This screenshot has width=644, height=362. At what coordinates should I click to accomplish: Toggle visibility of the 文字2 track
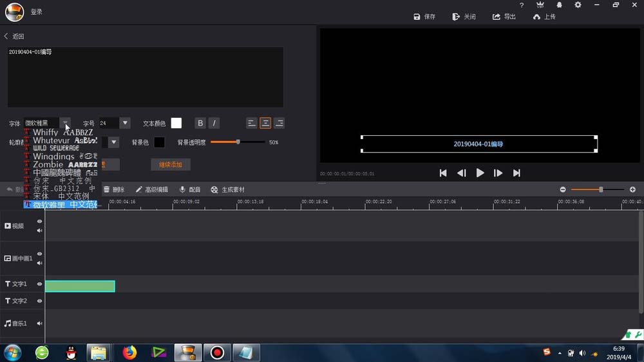click(39, 301)
